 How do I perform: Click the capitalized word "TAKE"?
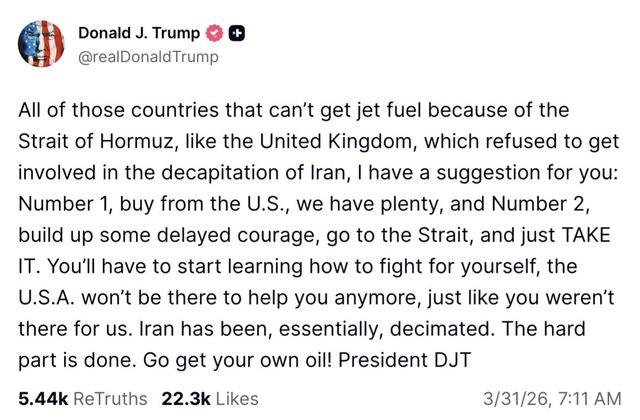pyautogui.click(x=586, y=235)
